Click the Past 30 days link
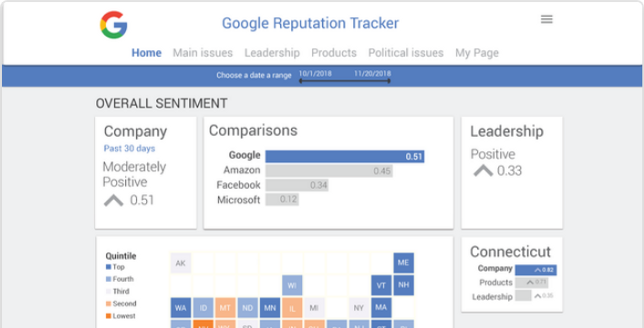644x328 pixels. coord(129,148)
